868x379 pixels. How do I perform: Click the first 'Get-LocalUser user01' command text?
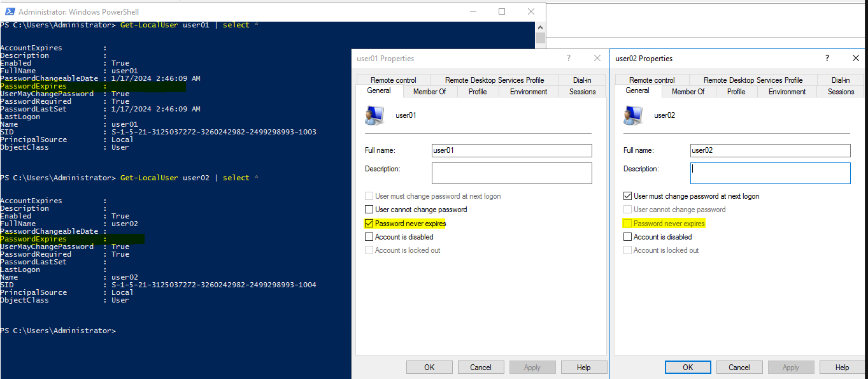click(x=166, y=25)
